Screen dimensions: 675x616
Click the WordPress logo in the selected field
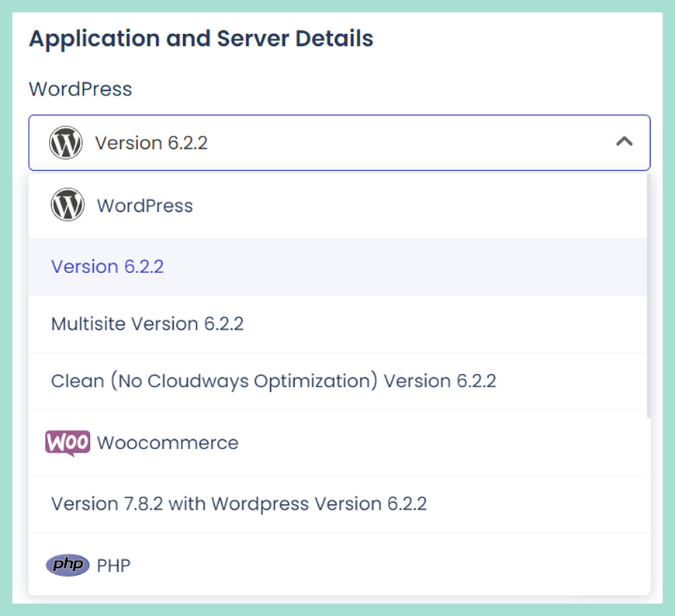click(x=65, y=143)
